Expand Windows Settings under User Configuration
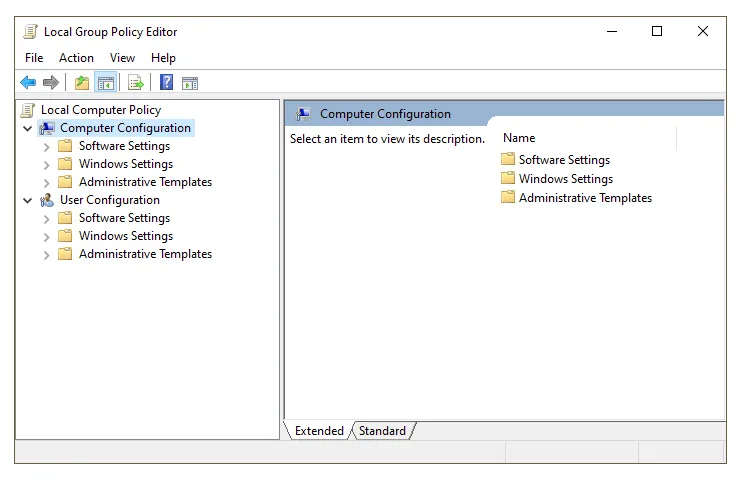The width and height of the screenshot is (745, 483). [47, 237]
